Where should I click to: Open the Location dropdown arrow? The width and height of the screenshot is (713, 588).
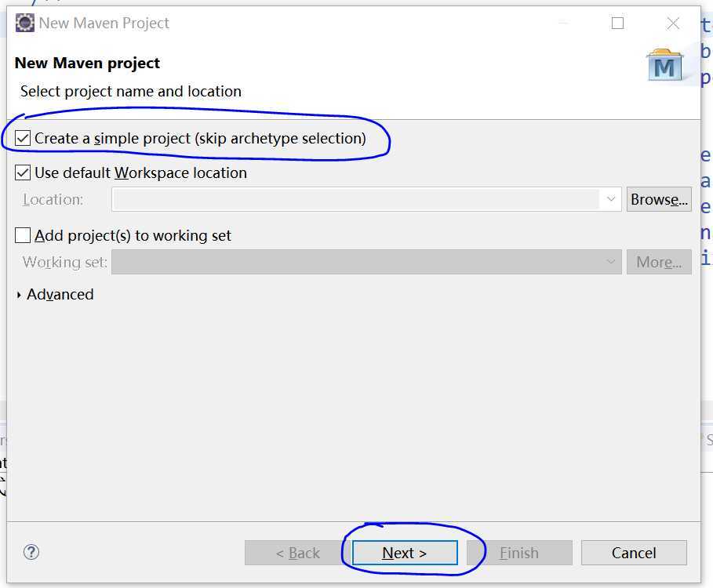[x=611, y=200]
